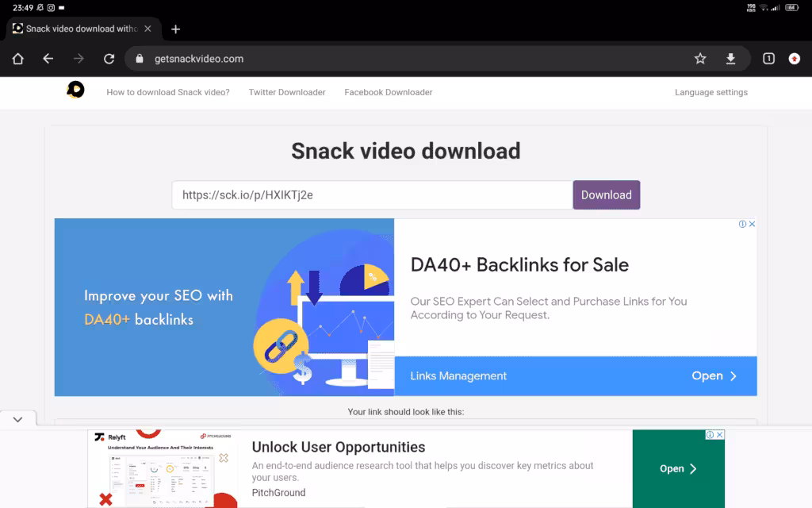Navigate back to previous page
812x508 pixels.
tap(48, 59)
